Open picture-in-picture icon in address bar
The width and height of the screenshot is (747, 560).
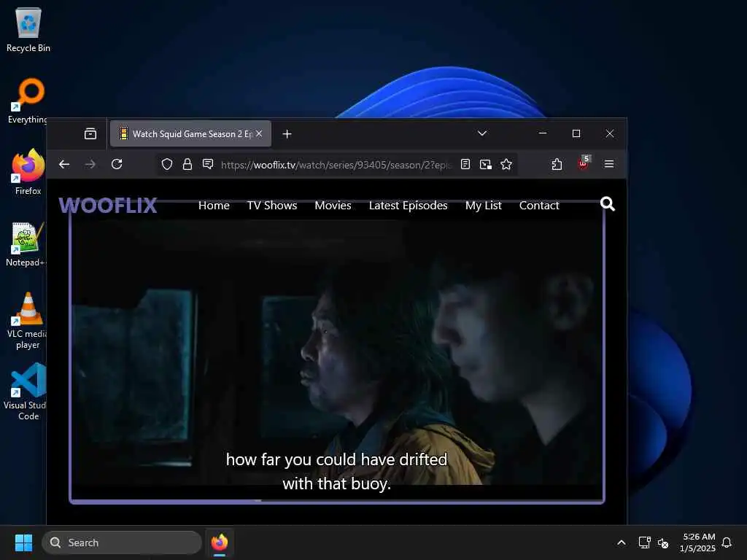[x=485, y=164]
